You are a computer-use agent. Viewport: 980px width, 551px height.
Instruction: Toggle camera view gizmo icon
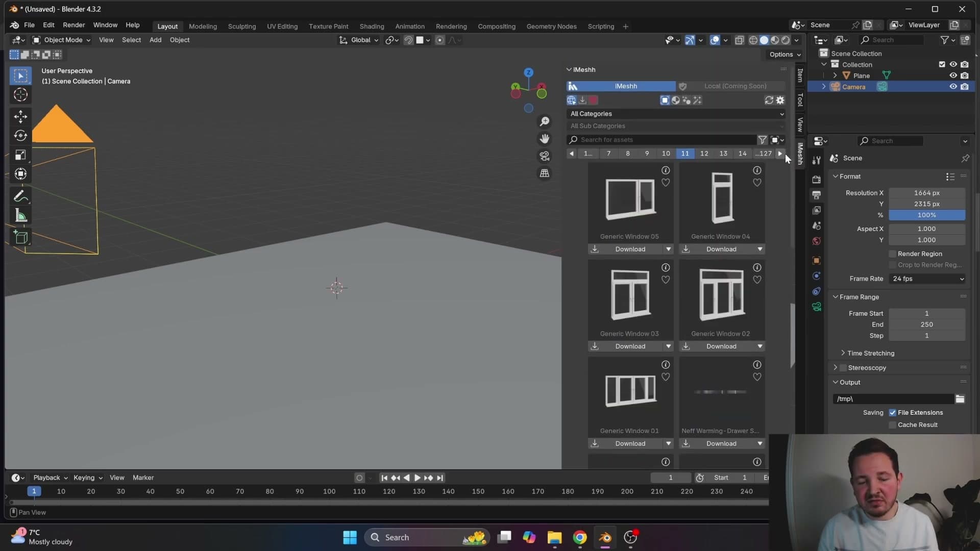click(x=545, y=156)
